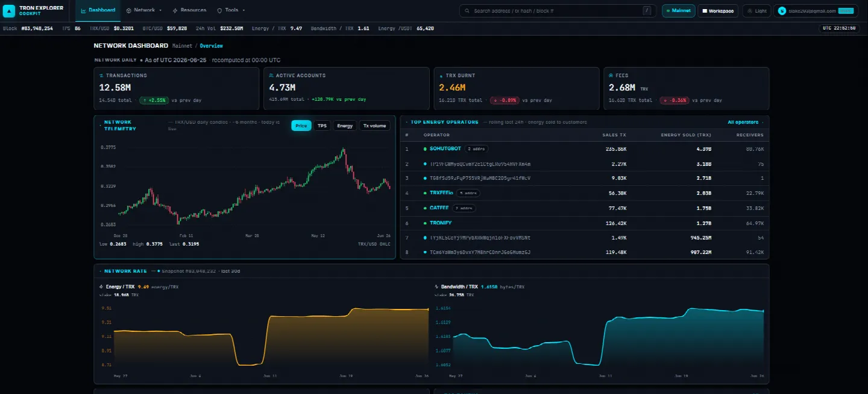The image size is (868, 394).
Task: Click the 2.46M TRX burnt value
Action: (452, 88)
